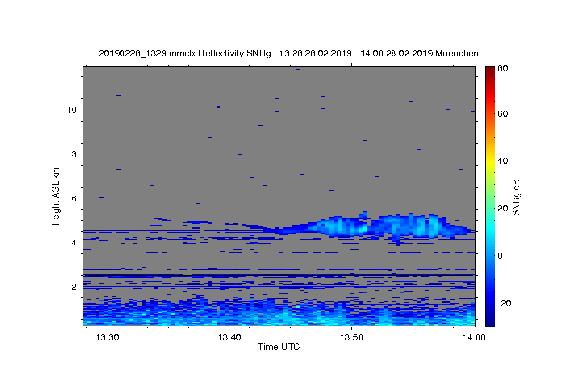This screenshot has height=392, width=588.
Task: Click the green middle section of the colorbar
Action: pyautogui.click(x=490, y=196)
